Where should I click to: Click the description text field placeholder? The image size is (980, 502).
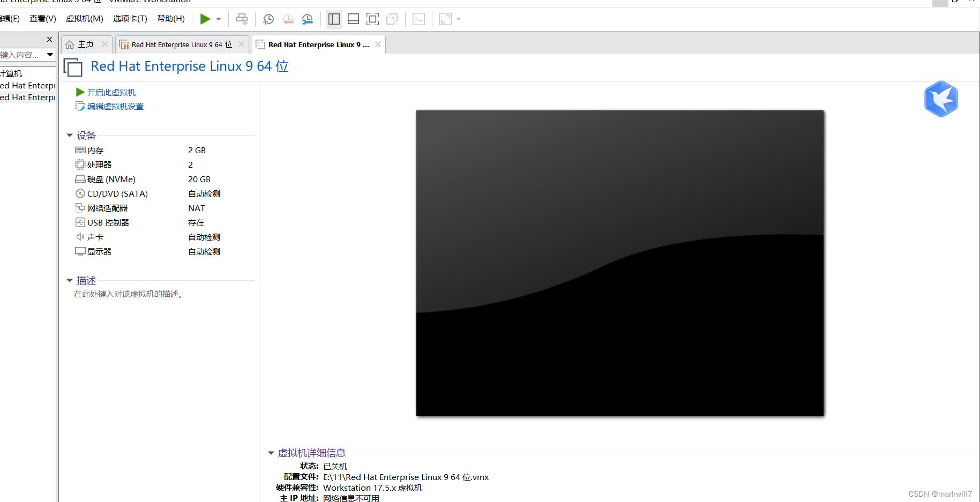130,294
